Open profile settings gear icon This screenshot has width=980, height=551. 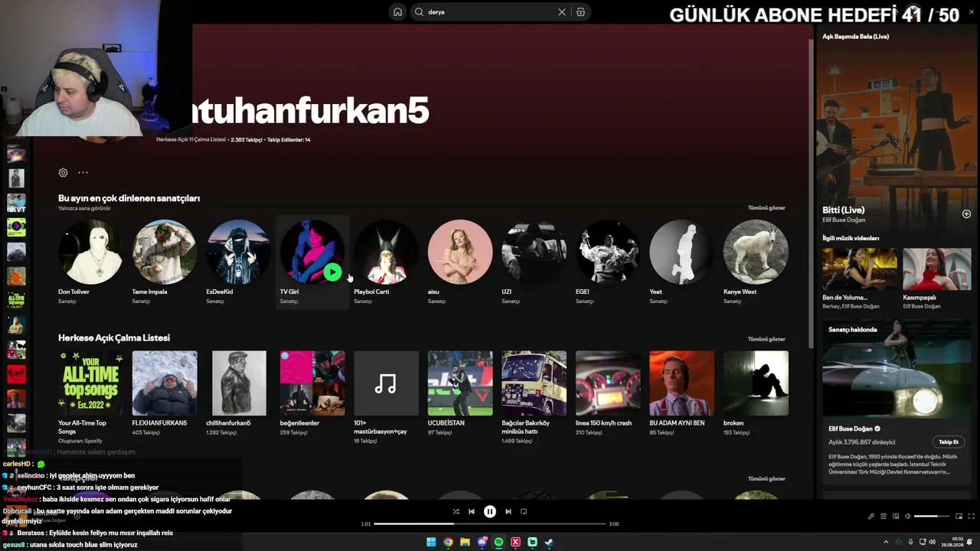click(63, 173)
